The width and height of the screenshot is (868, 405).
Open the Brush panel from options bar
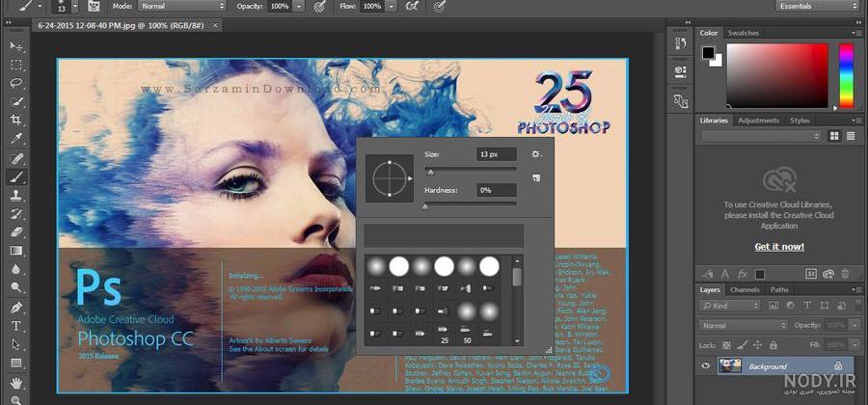[94, 6]
